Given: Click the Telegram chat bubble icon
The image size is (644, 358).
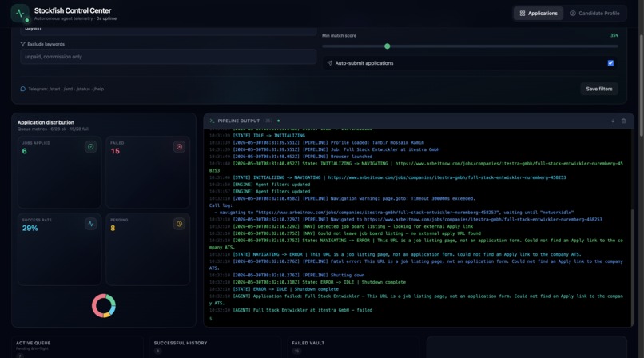Looking at the screenshot, I should tap(22, 89).
